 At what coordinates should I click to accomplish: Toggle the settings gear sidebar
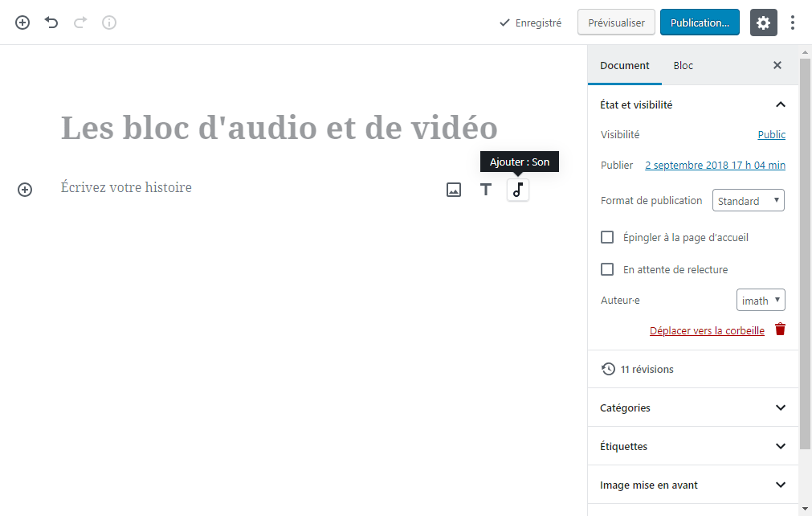point(763,23)
